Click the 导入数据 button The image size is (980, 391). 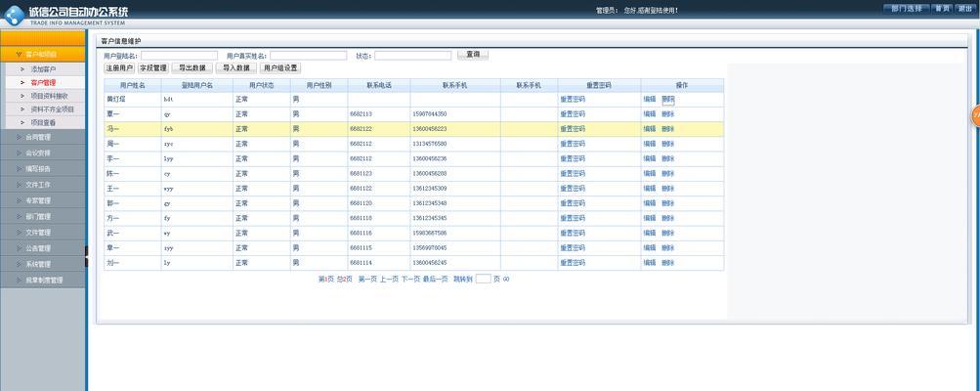tap(236, 68)
